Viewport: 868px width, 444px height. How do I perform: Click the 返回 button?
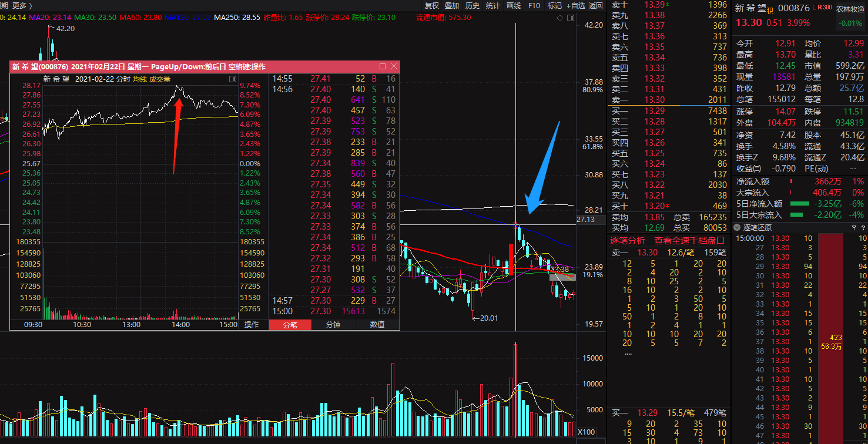[x=596, y=5]
